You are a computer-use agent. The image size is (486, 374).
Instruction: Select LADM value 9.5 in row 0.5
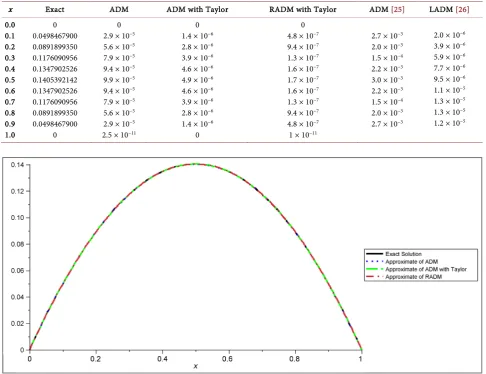[449, 79]
